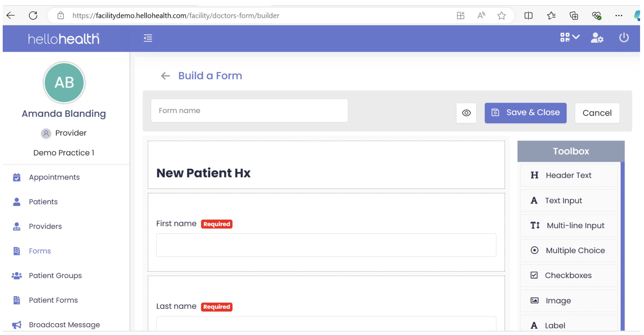The height and width of the screenshot is (335, 644).
Task: Open the apps grid dropdown in header
Action: [x=569, y=38]
